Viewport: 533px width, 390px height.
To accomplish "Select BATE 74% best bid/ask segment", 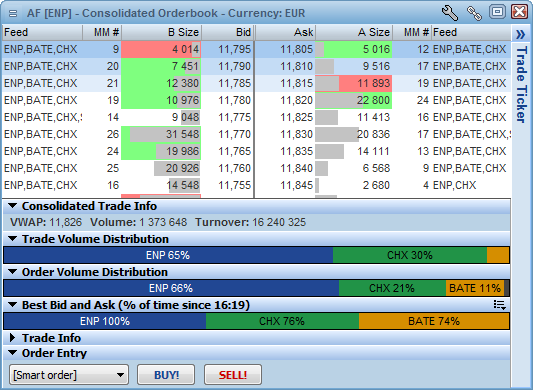I will (x=434, y=321).
